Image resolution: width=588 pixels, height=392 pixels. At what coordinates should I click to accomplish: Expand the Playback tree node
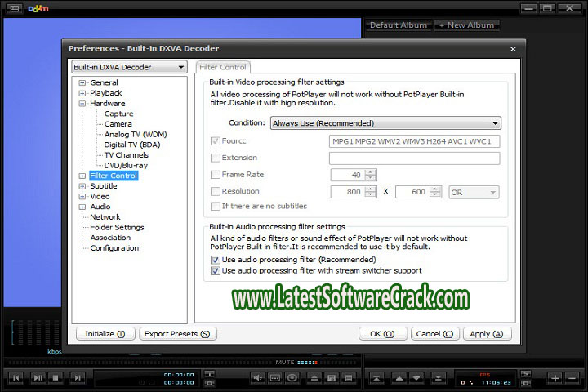[82, 93]
